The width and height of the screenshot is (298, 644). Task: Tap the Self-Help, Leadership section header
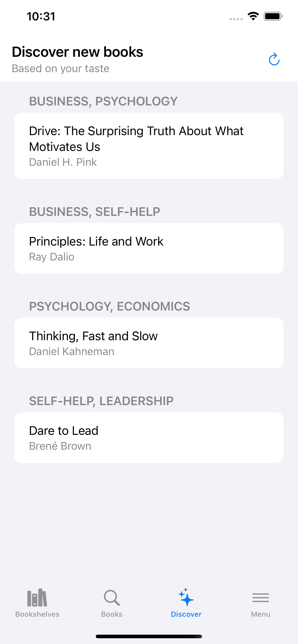pyautogui.click(x=101, y=401)
